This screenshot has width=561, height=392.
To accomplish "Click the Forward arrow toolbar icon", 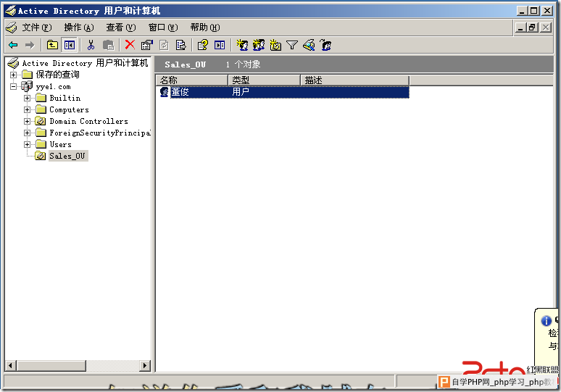I will [x=30, y=45].
